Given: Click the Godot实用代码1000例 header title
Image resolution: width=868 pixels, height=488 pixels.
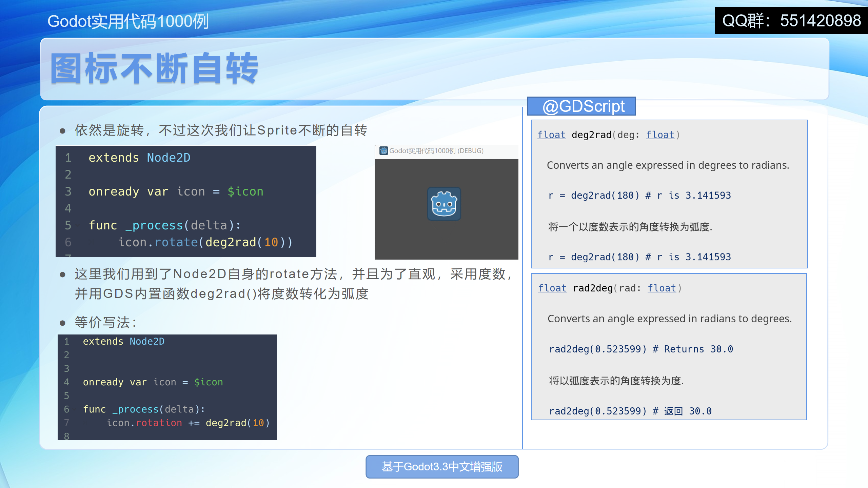Looking at the screenshot, I should click(128, 21).
